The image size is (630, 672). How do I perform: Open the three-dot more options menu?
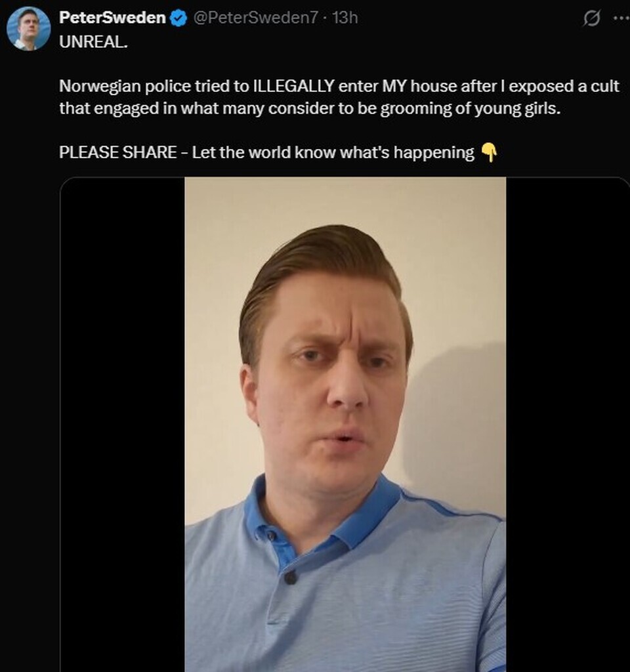[x=621, y=18]
